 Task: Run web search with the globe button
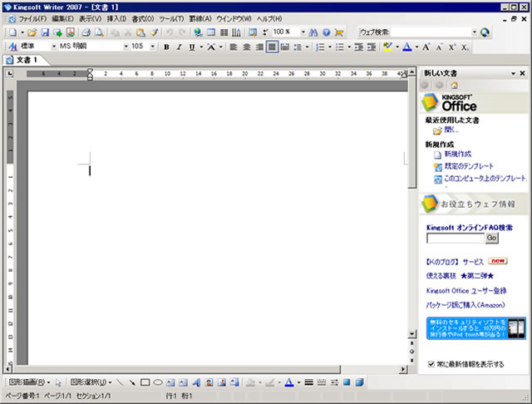point(485,32)
